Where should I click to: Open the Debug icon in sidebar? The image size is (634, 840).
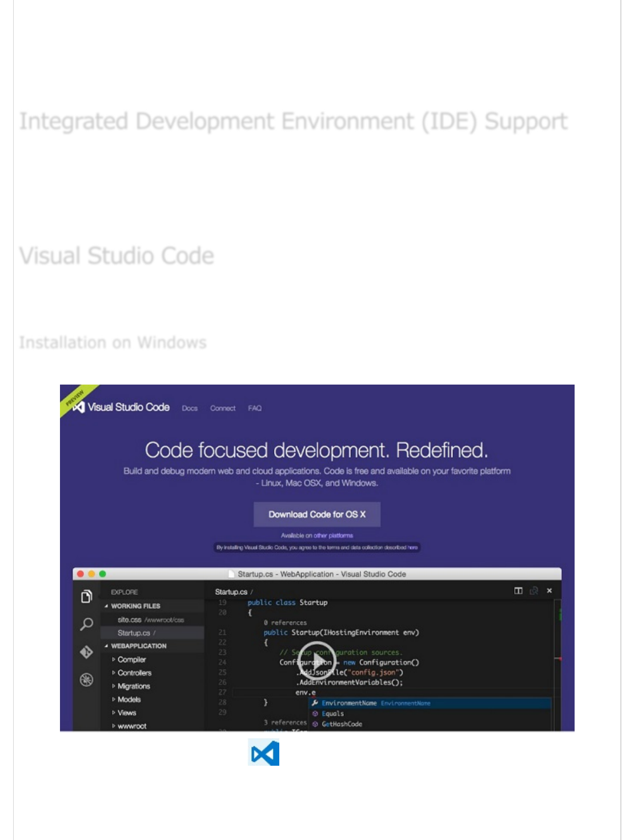pyautogui.click(x=86, y=679)
